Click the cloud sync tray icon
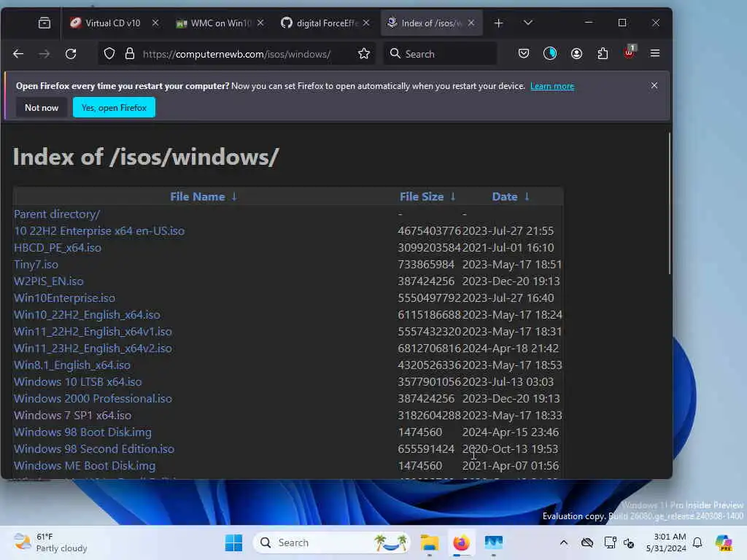The width and height of the screenshot is (747, 560). (x=587, y=542)
